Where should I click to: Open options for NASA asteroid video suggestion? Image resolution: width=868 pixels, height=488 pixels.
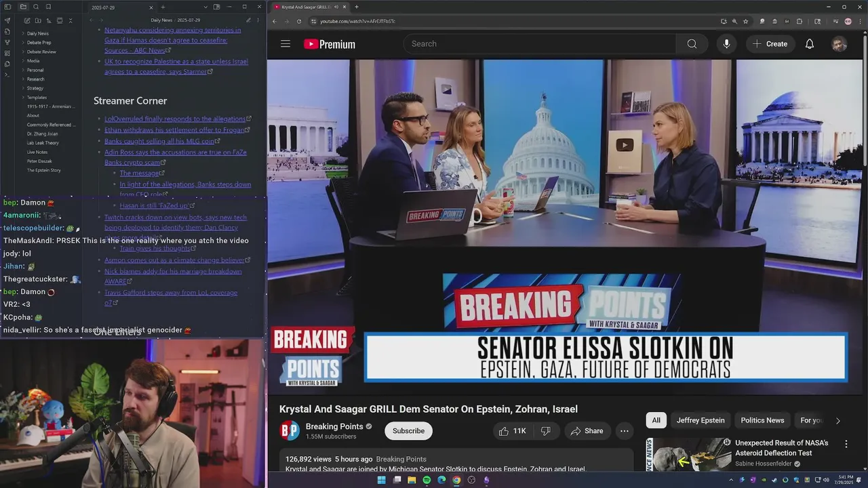(x=846, y=445)
